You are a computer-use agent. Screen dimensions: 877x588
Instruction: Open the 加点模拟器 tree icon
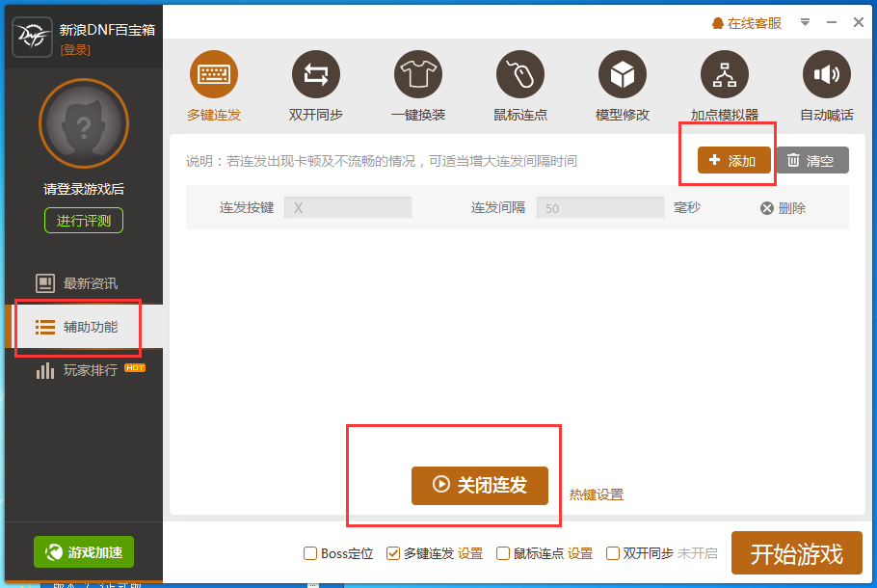(725, 74)
